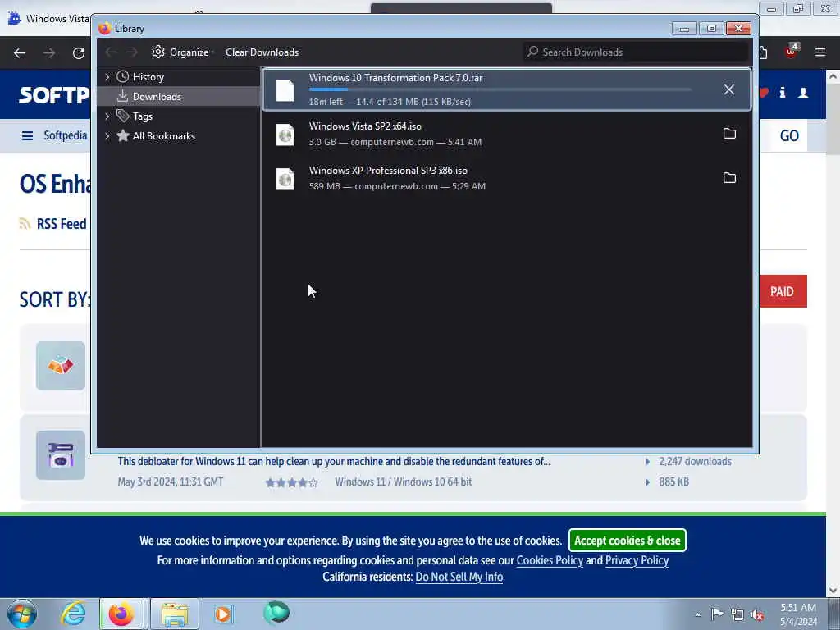Click the download progress bar of Transformation Pack
Image resolution: width=840 pixels, height=630 pixels.
tap(500, 89)
